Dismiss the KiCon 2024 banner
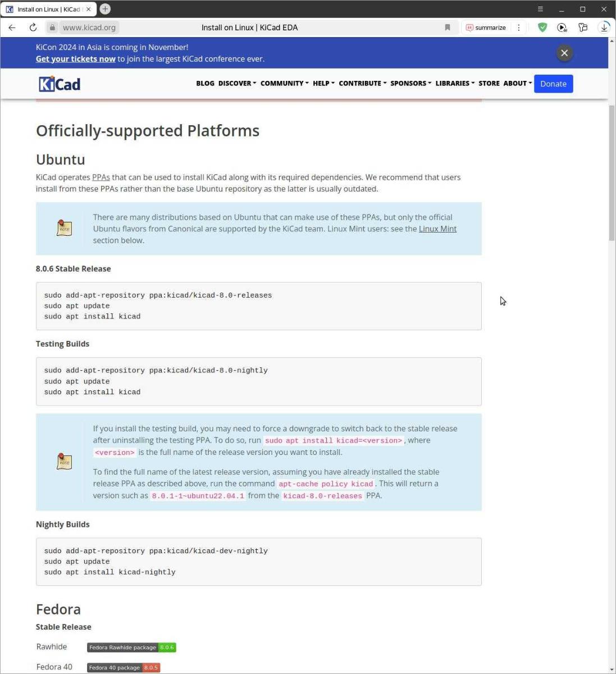Viewport: 616px width, 674px height. pyautogui.click(x=564, y=53)
